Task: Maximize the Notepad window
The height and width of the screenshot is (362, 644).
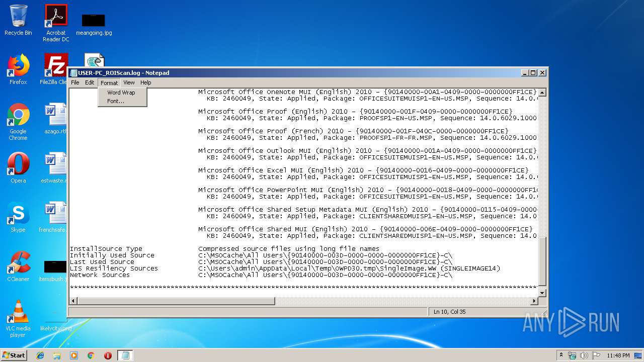Action: point(533,72)
